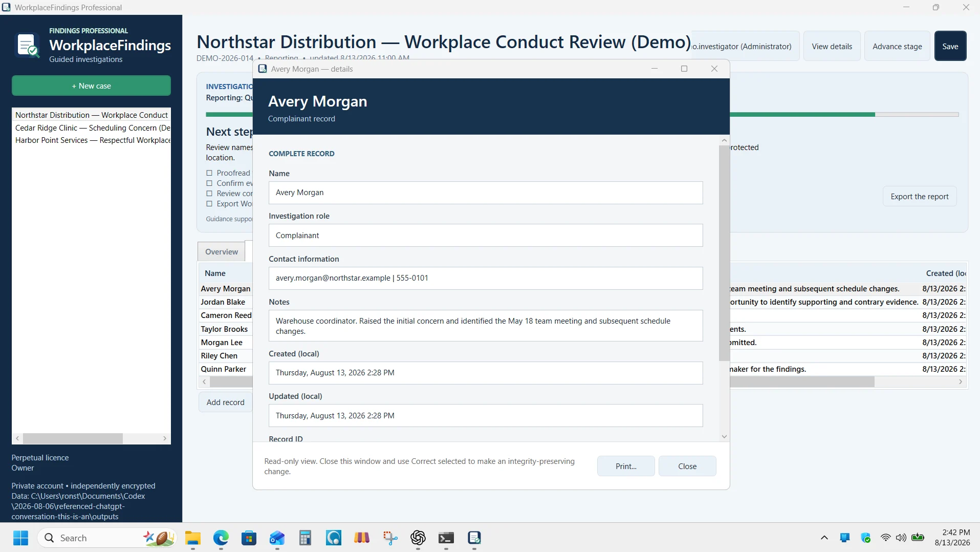This screenshot has width=980, height=552.
Task: Click the taskbar search highlight football icon
Action: point(159,538)
